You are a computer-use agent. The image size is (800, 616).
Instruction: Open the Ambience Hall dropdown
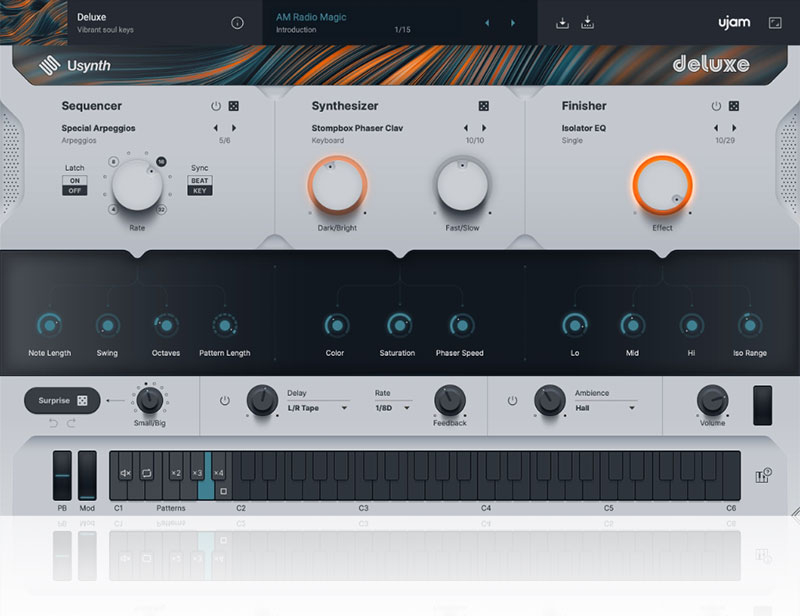[x=606, y=408]
